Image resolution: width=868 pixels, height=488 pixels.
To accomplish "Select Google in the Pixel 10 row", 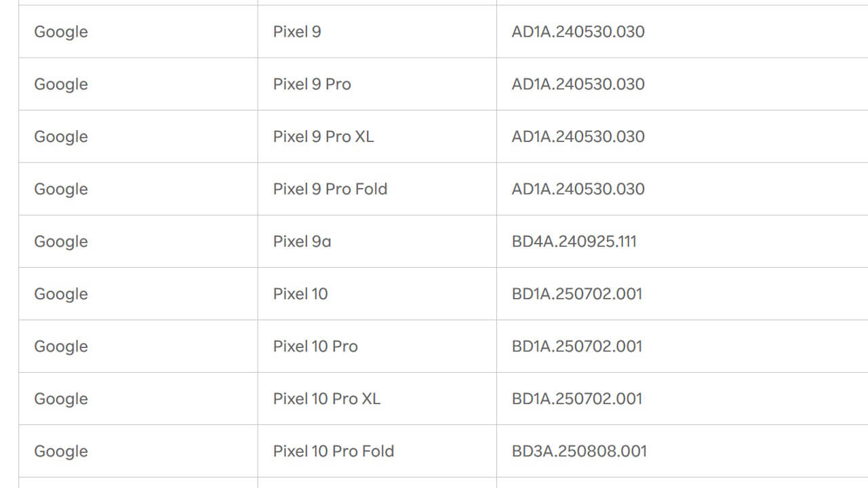I will click(x=61, y=293).
